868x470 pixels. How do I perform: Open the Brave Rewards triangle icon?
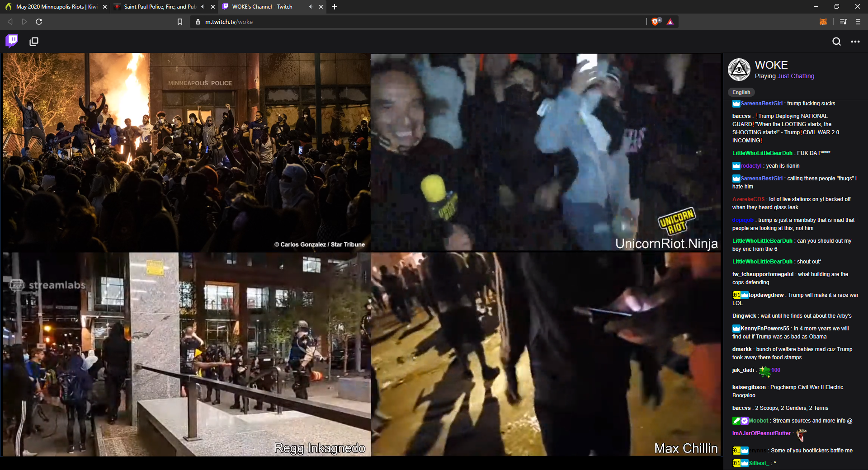coord(670,22)
